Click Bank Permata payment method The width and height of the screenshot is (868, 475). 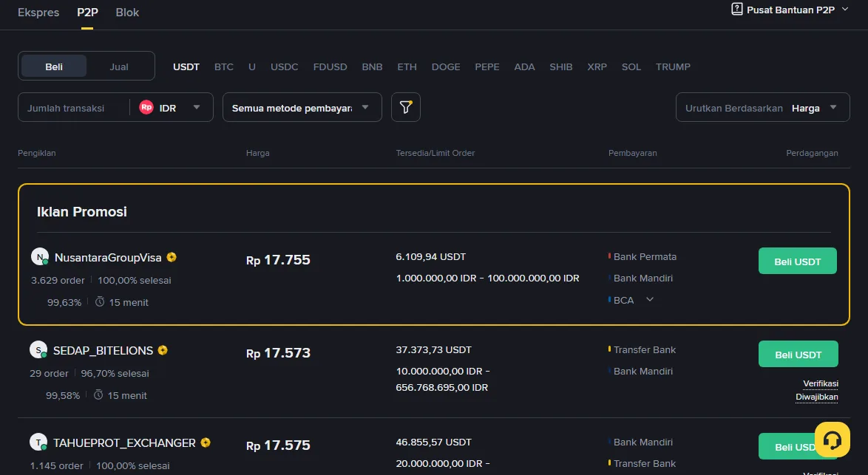point(645,256)
